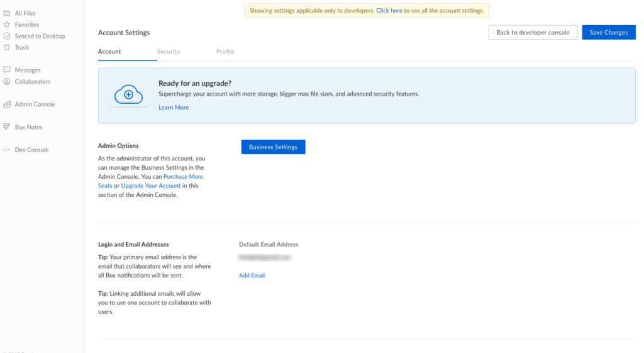Screen dimensions: 644x353
Task: Click 'Login and Email Addresses' heading
Action: click(133, 244)
